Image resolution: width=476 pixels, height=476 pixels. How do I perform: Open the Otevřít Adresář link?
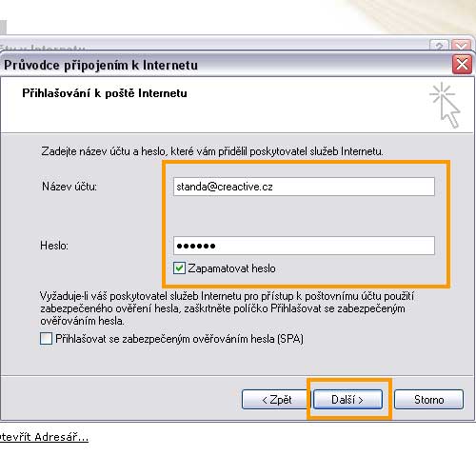click(x=44, y=437)
